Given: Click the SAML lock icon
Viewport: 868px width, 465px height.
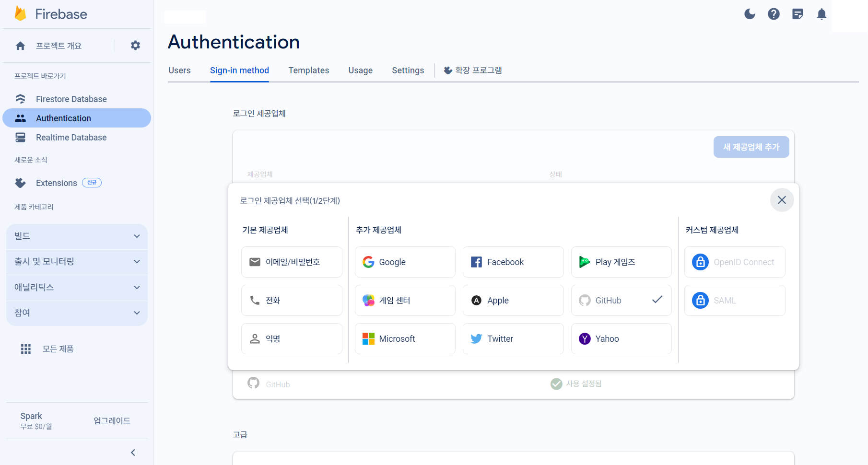Looking at the screenshot, I should click(700, 300).
